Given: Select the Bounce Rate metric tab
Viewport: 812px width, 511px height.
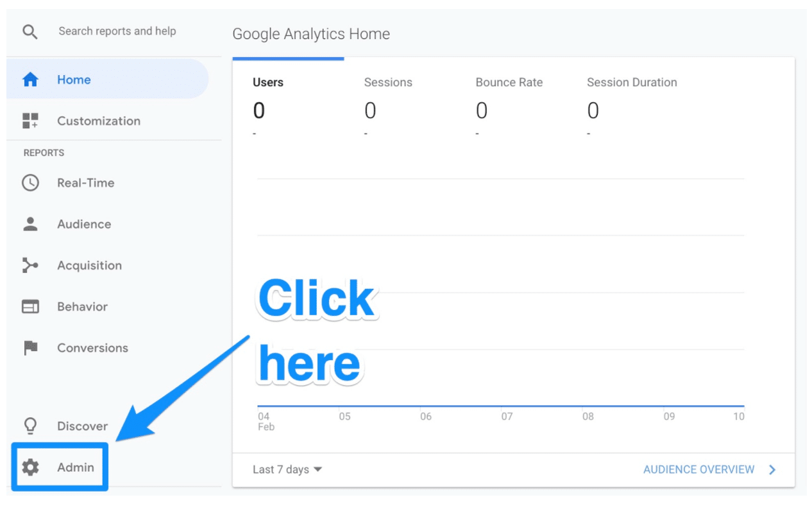Looking at the screenshot, I should coord(509,83).
